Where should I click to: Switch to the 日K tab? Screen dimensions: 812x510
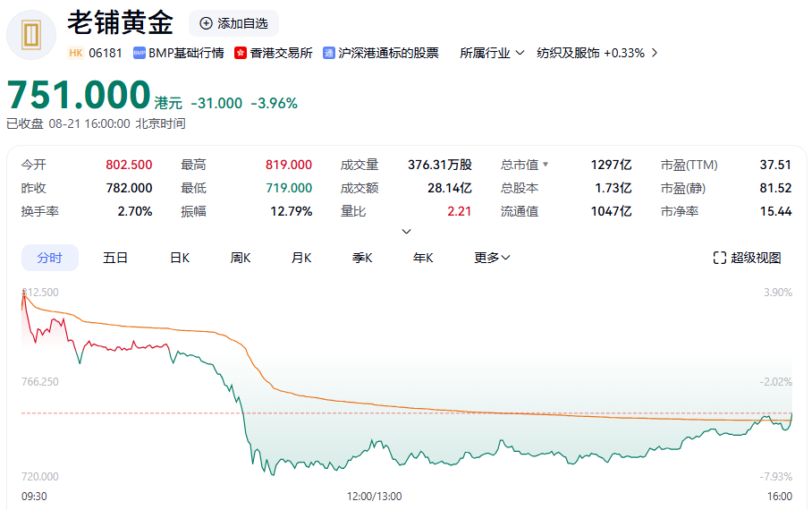(180, 258)
